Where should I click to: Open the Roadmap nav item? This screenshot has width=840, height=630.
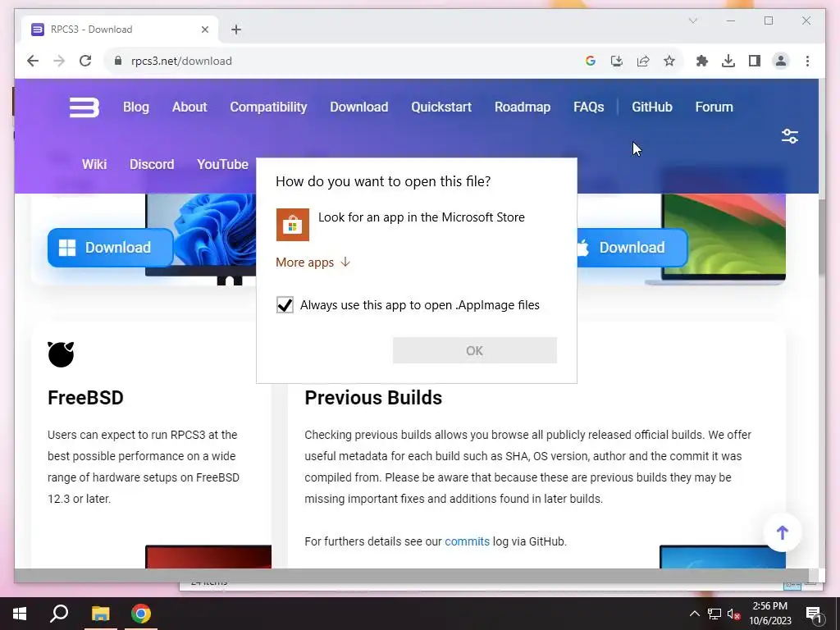pyautogui.click(x=523, y=107)
